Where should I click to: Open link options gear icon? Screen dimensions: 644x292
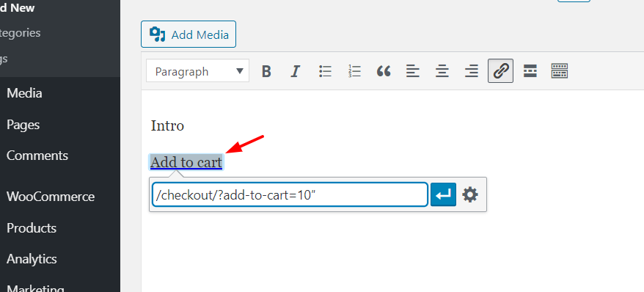click(470, 194)
